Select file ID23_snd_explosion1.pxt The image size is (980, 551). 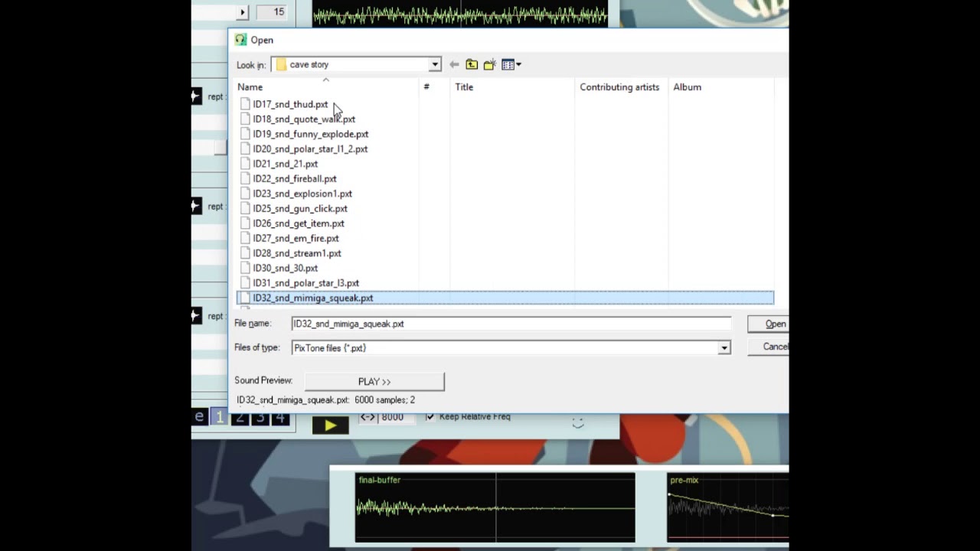coord(302,194)
